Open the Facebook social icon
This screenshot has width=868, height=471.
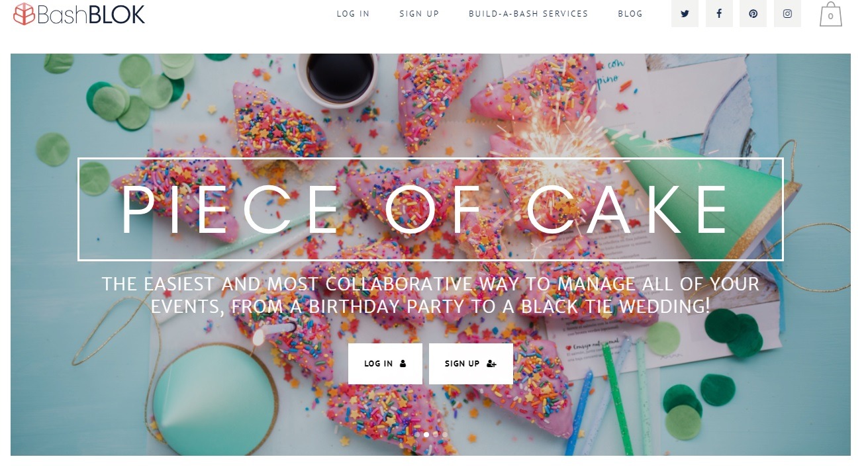click(x=719, y=13)
